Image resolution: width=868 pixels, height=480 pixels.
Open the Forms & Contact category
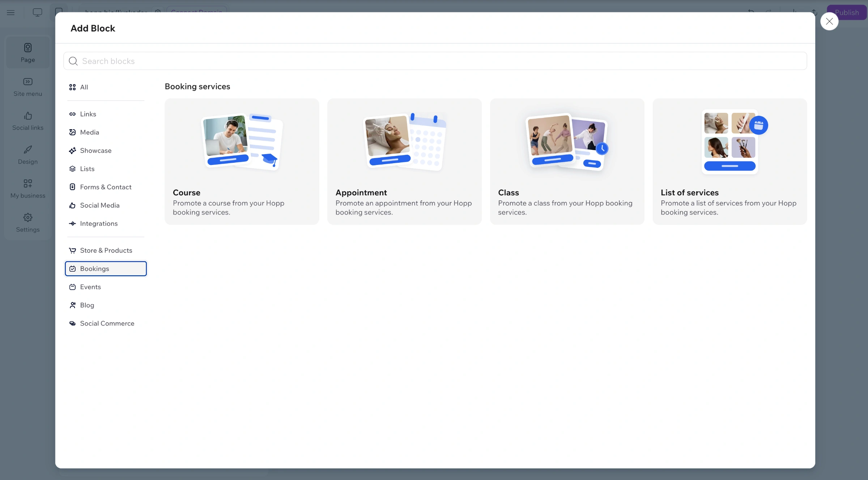pos(106,187)
